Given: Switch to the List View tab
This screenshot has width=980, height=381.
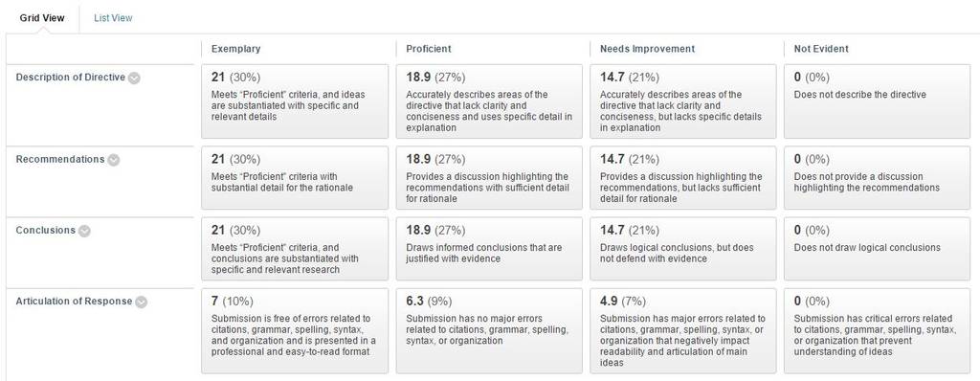Looking at the screenshot, I should pyautogui.click(x=113, y=18).
